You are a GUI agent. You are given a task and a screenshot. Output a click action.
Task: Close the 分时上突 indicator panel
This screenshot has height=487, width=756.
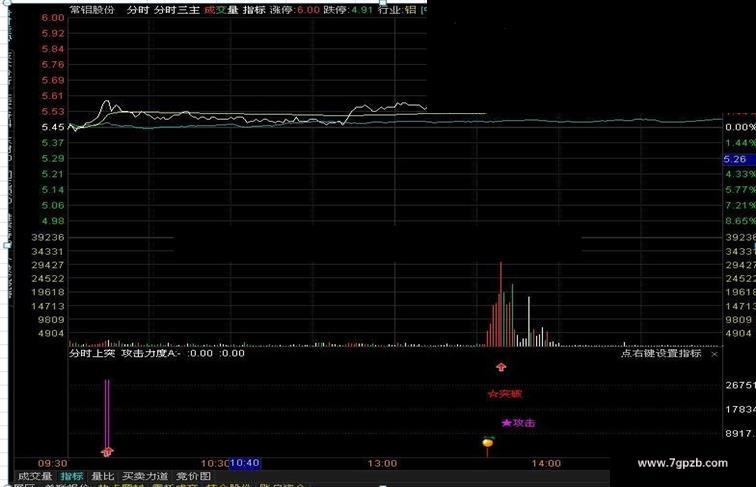click(x=715, y=354)
